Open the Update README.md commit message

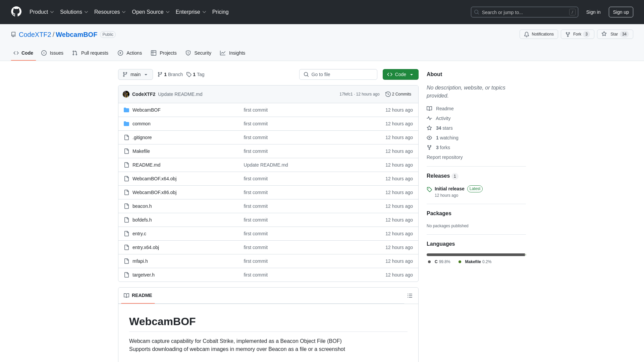180,94
